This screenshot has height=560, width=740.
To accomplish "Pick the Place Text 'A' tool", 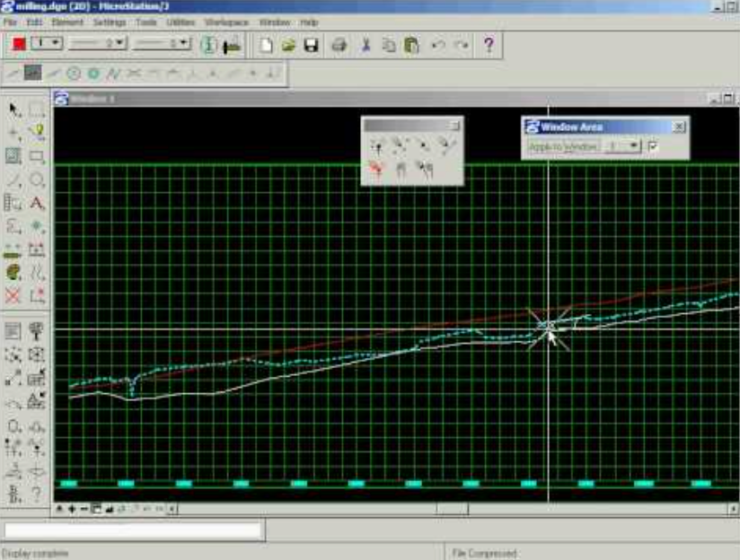I will pyautogui.click(x=36, y=204).
